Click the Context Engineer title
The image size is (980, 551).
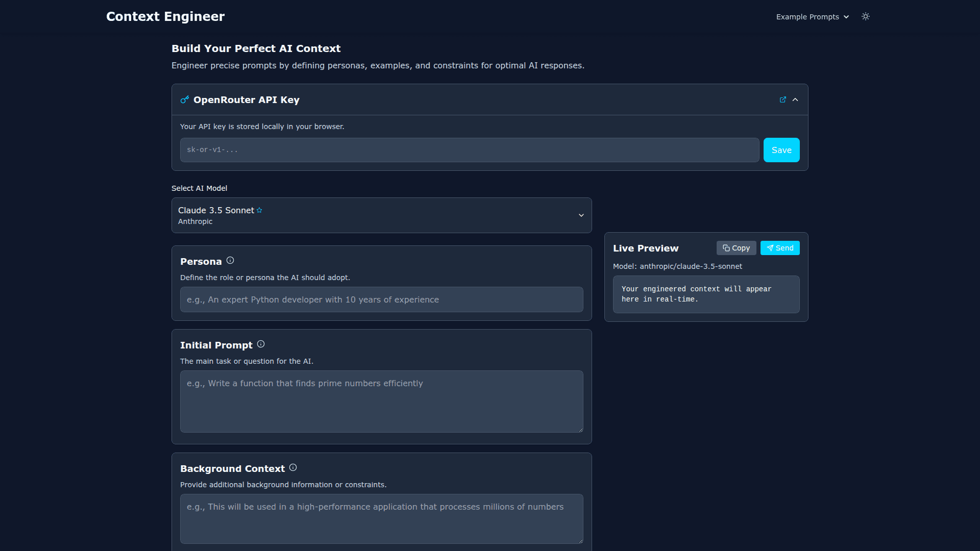165,17
